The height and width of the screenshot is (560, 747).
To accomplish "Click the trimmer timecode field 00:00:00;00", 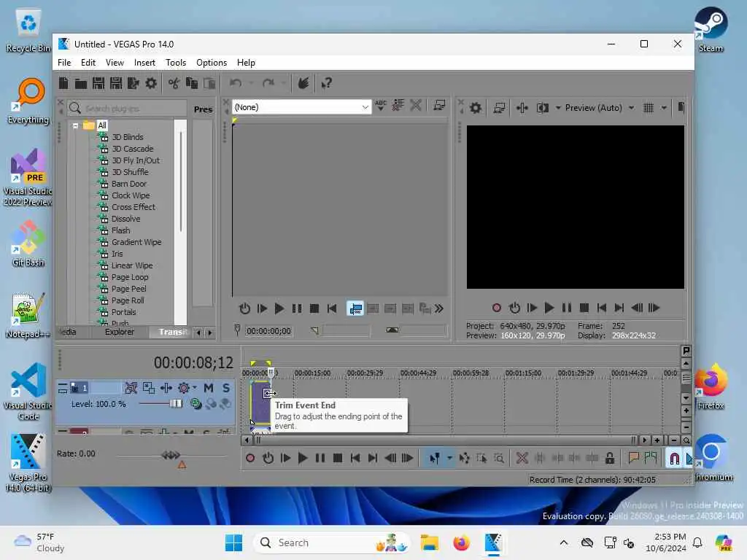I will [268, 331].
